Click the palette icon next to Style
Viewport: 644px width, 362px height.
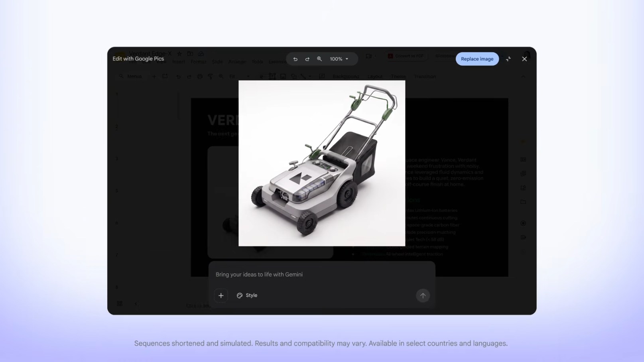pyautogui.click(x=240, y=295)
